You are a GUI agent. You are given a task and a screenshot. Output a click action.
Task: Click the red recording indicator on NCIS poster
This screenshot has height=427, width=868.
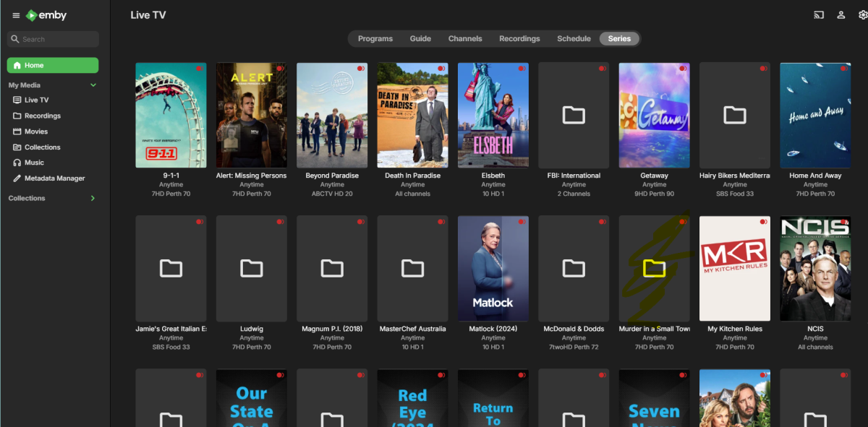pyautogui.click(x=843, y=222)
